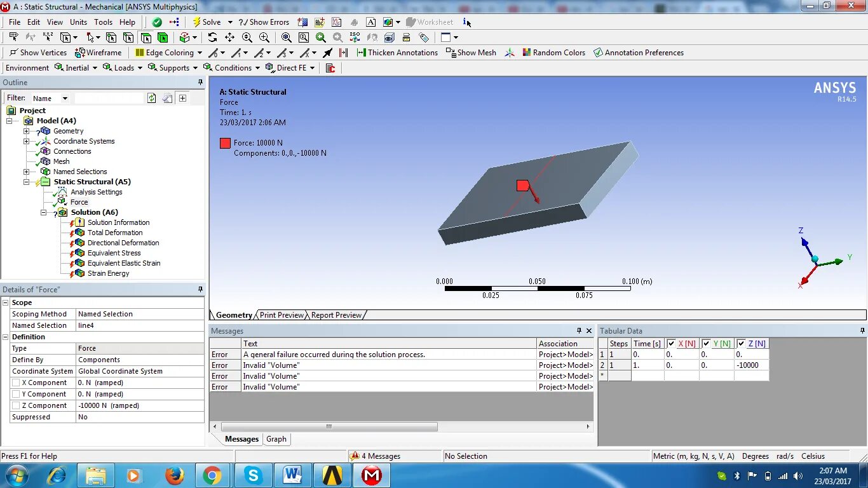This screenshot has width=868, height=488.
Task: Activate the Look At view icon
Action: click(372, 37)
